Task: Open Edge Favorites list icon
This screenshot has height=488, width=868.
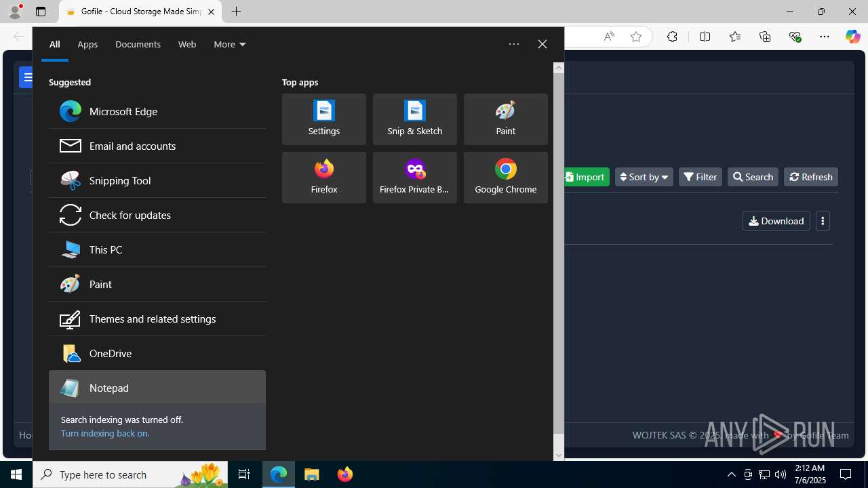Action: [735, 37]
